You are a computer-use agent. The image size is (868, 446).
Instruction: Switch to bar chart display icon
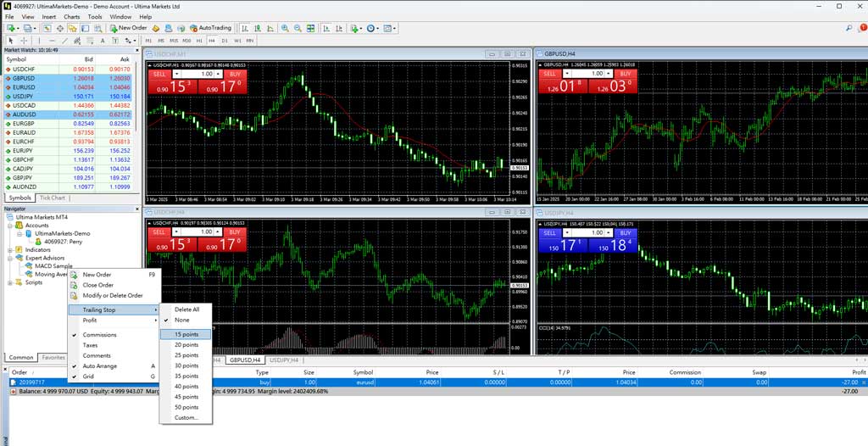(x=244, y=28)
